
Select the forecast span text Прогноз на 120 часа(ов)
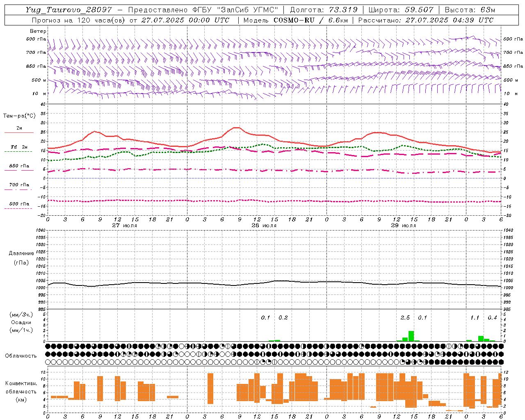coord(78,20)
